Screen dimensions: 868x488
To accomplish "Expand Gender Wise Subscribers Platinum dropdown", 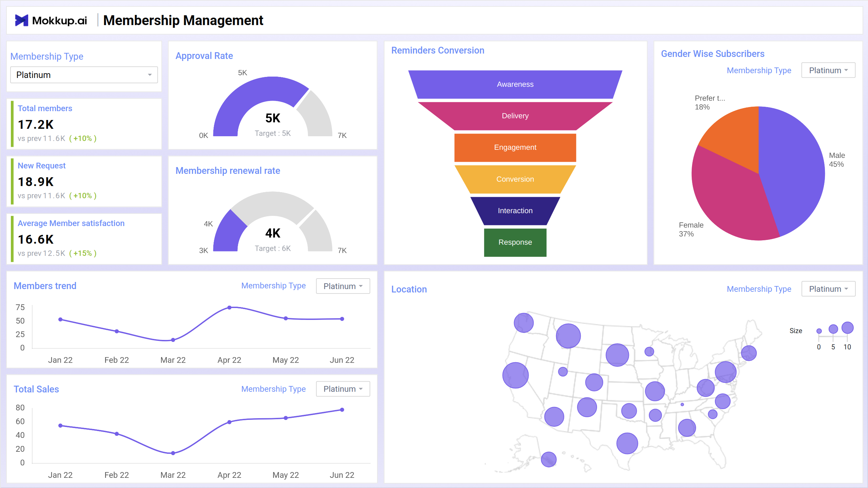I will click(828, 70).
